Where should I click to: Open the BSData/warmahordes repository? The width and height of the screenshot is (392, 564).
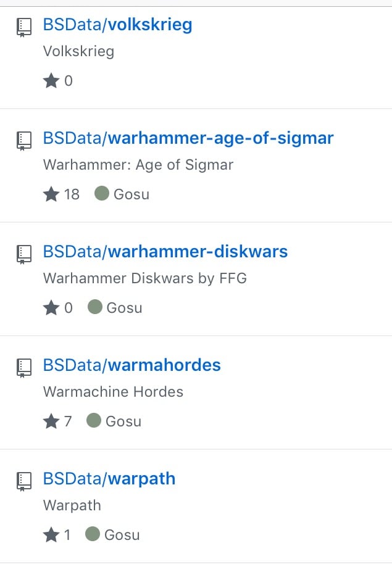coord(131,365)
